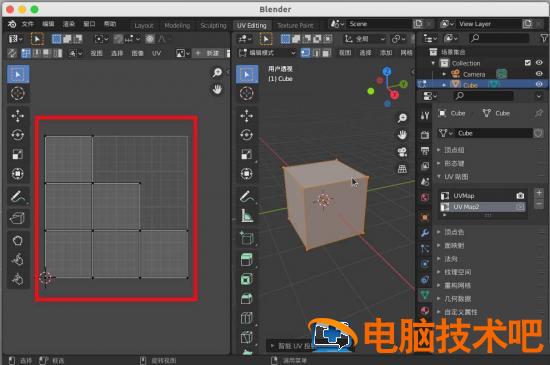Select the Rip Region tool in UV editor
This screenshot has width=550, height=365.
tap(18, 218)
